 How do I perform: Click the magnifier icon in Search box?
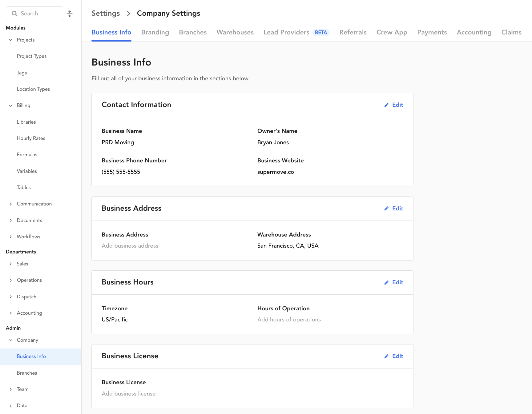pyautogui.click(x=14, y=14)
